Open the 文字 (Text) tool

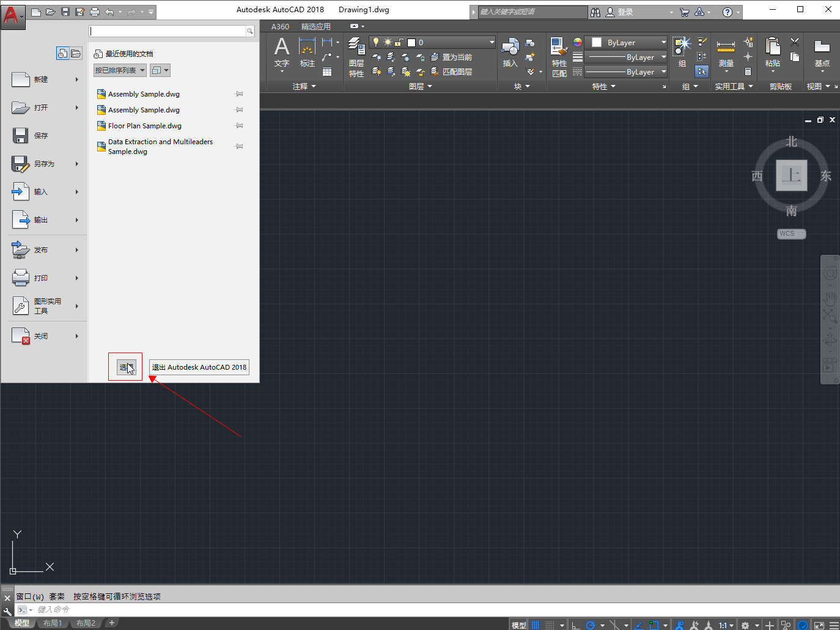tap(281, 53)
